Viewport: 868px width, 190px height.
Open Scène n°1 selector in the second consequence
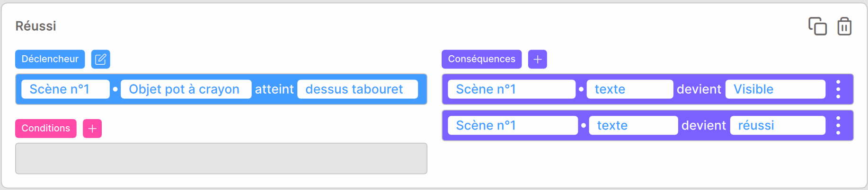(x=513, y=125)
